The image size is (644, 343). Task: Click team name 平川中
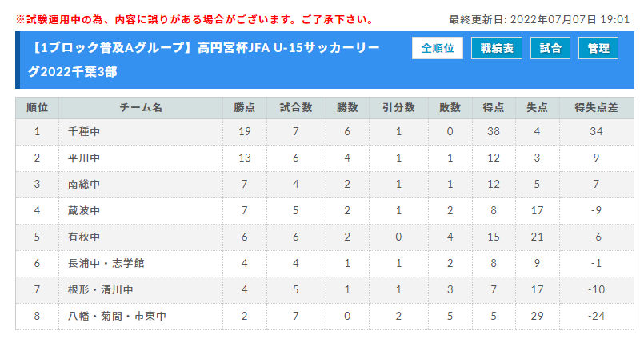point(84,158)
